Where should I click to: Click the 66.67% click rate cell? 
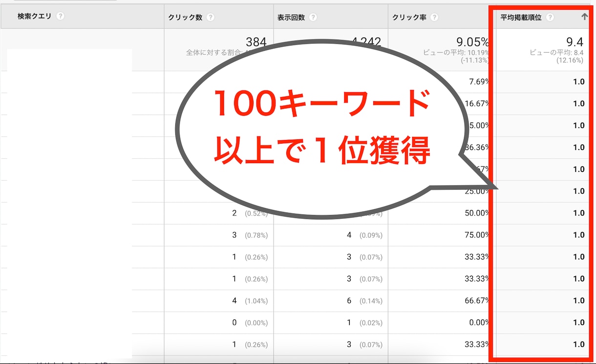[476, 300]
